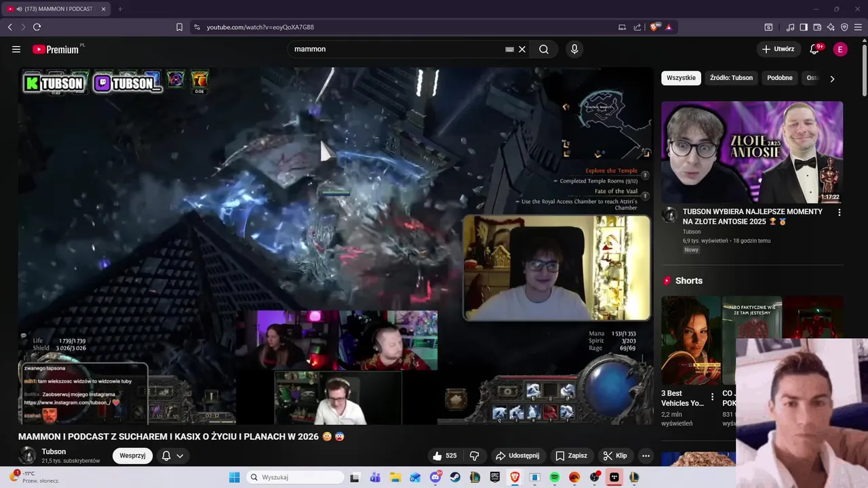The height and width of the screenshot is (488, 868).
Task: Click the YouTube search input field
Action: coord(397,49)
